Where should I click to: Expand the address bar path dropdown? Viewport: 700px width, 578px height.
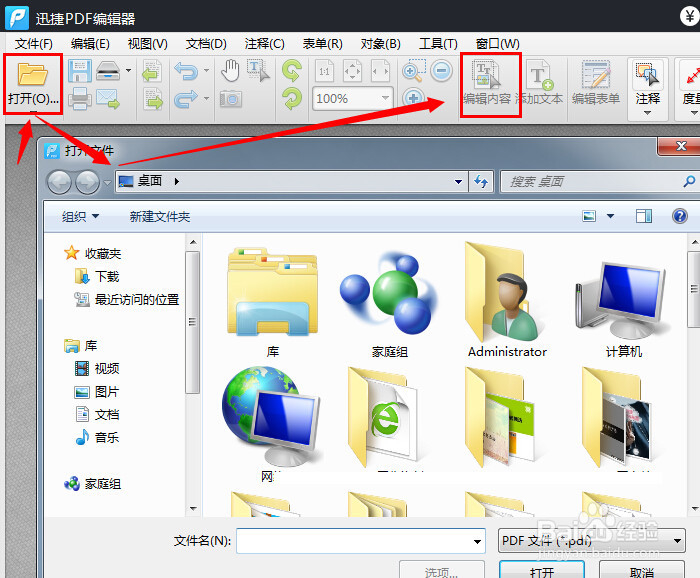tap(458, 182)
